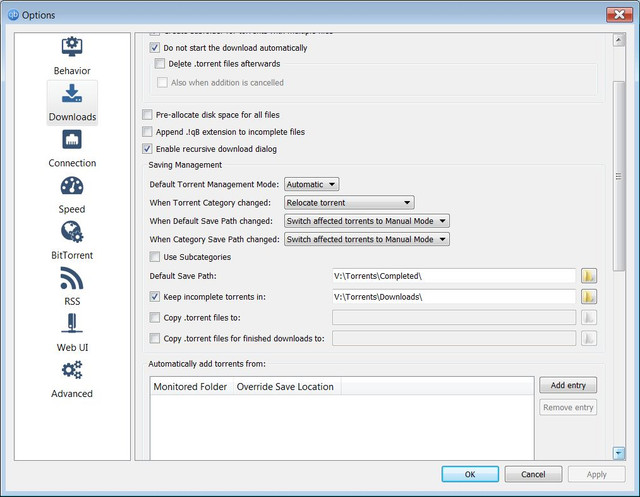Open the RSS feed icon

[x=72, y=278]
